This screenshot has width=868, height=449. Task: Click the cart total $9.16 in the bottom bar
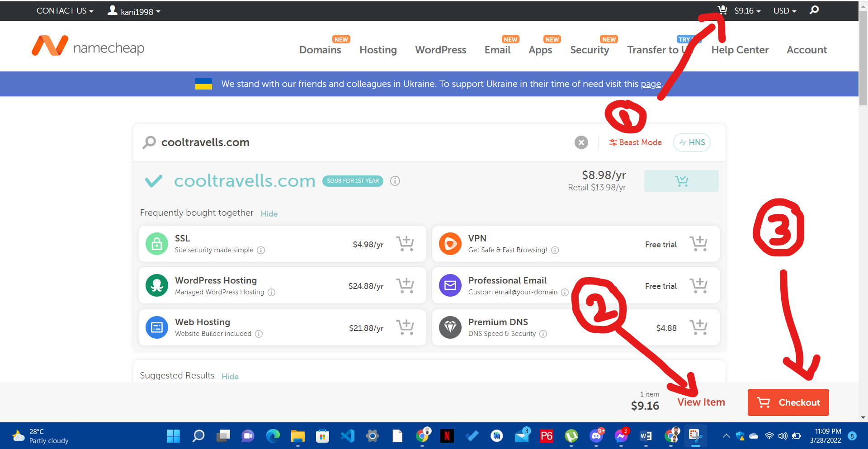645,406
